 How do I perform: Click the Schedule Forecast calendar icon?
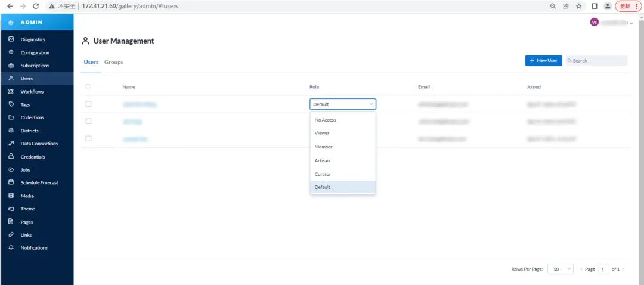[x=11, y=182]
